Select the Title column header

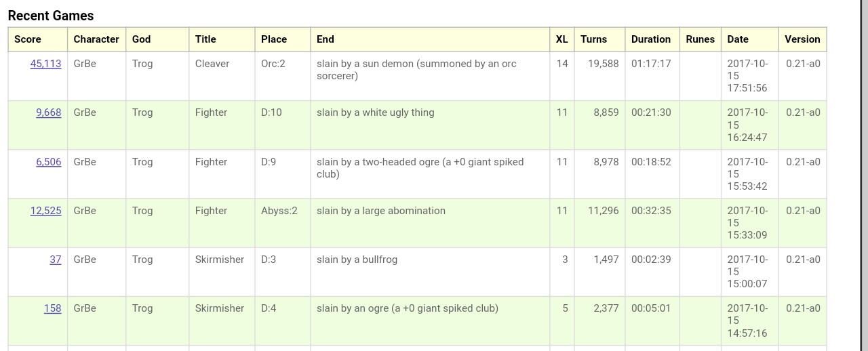pyautogui.click(x=205, y=39)
